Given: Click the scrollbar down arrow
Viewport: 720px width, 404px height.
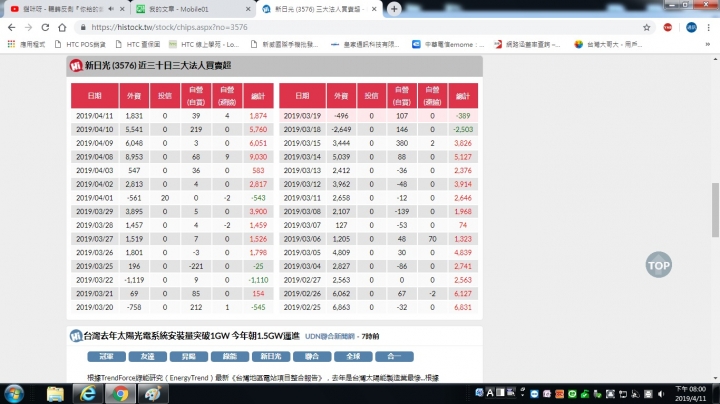Looking at the screenshot, I should pos(715,379).
